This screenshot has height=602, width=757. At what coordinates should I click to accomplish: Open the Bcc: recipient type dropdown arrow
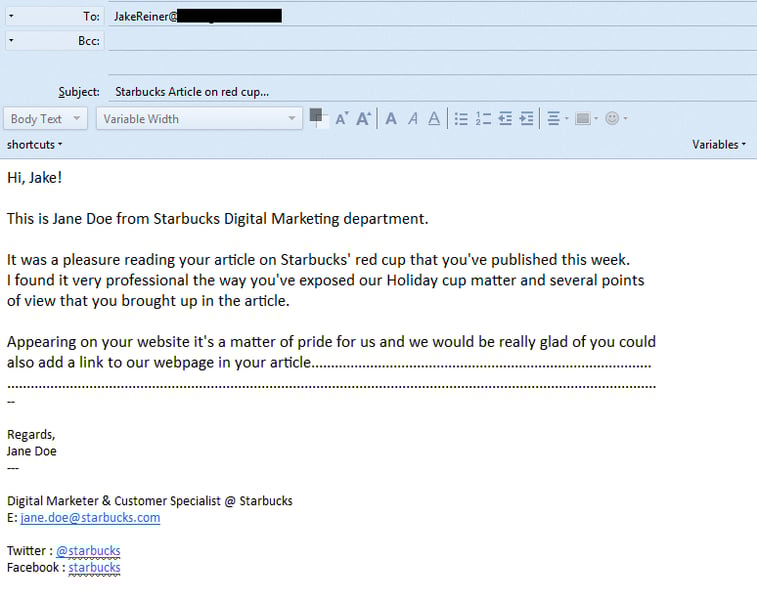[x=11, y=41]
